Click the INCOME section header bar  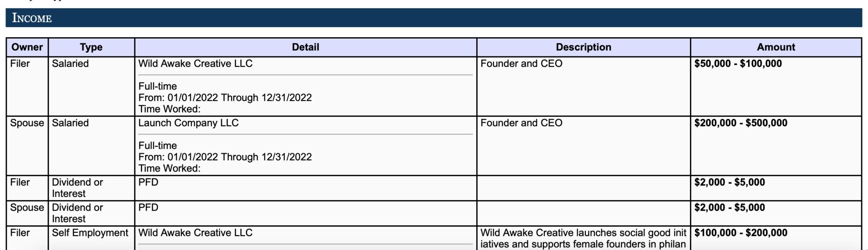[434, 18]
